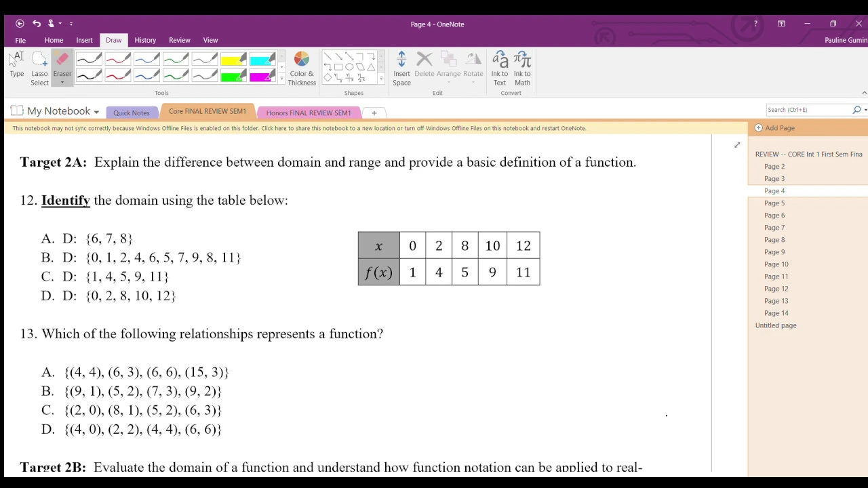Open Help question mark
Image resolution: width=868 pixels, height=488 pixels.
pyautogui.click(x=755, y=24)
